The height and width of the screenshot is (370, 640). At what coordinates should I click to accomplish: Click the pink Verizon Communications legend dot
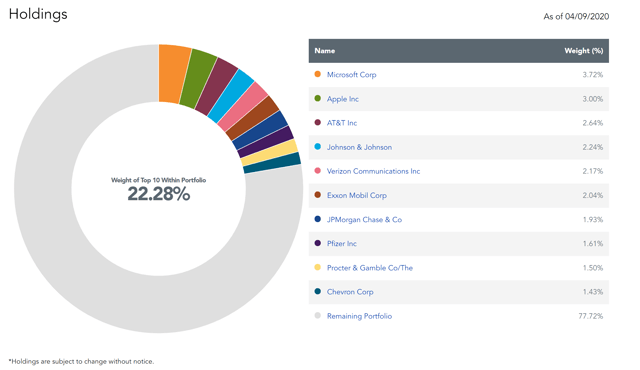(x=318, y=171)
